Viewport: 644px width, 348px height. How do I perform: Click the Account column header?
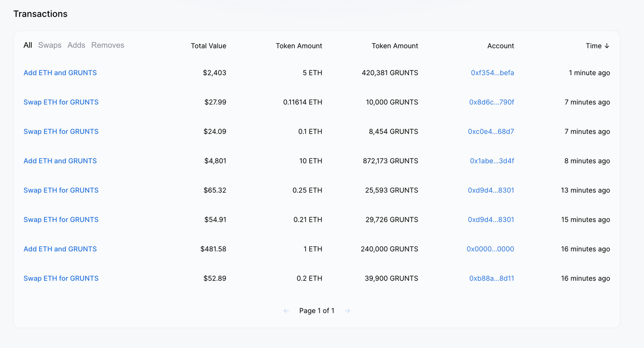point(501,46)
